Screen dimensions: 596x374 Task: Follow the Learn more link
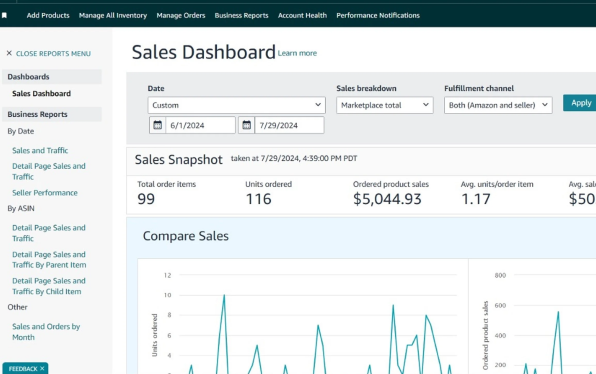click(297, 53)
